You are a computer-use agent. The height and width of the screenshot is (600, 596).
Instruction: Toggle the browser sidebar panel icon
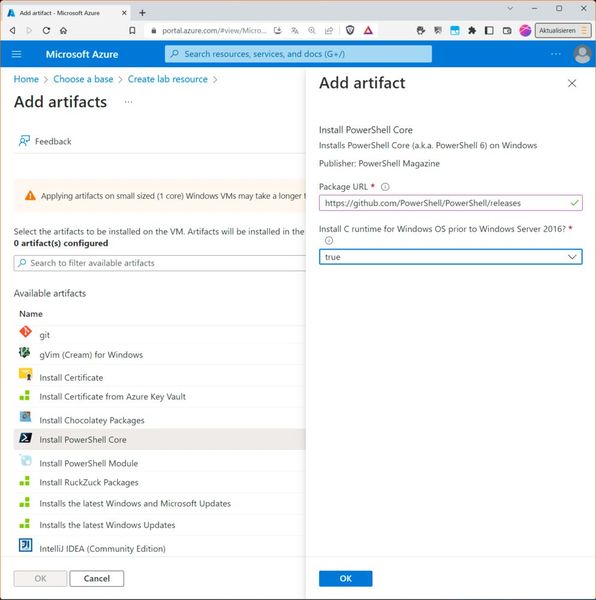coord(489,30)
